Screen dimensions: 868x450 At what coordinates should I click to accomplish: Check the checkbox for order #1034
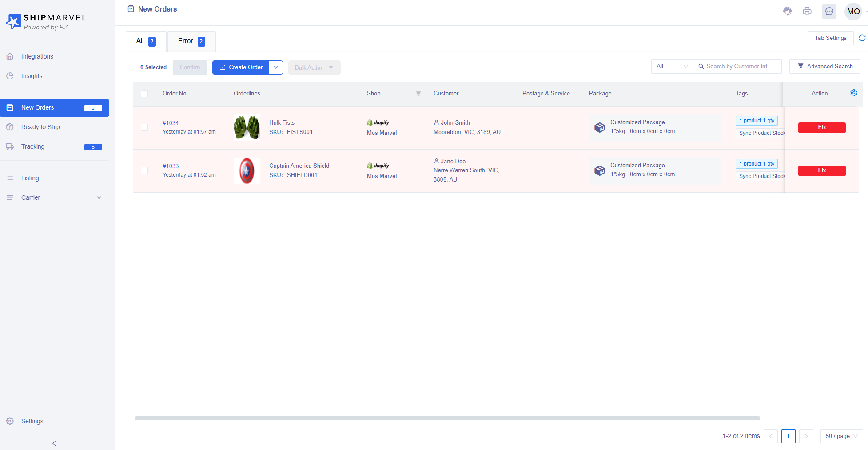coord(144,127)
